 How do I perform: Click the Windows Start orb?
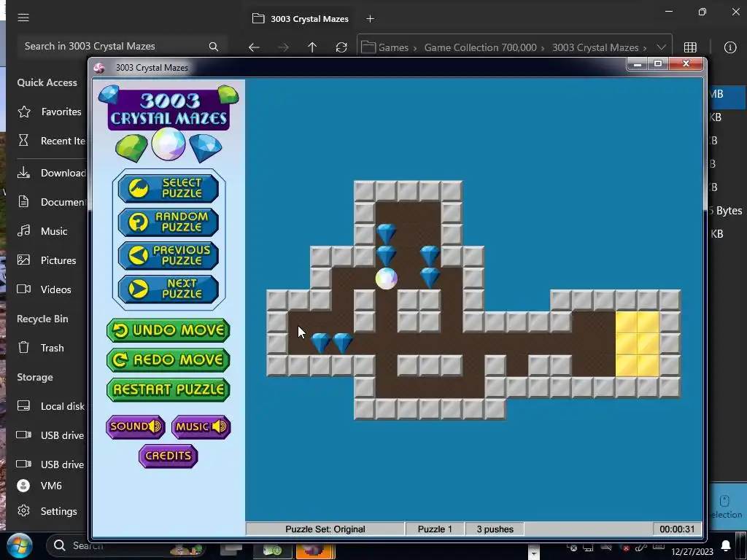click(x=20, y=545)
